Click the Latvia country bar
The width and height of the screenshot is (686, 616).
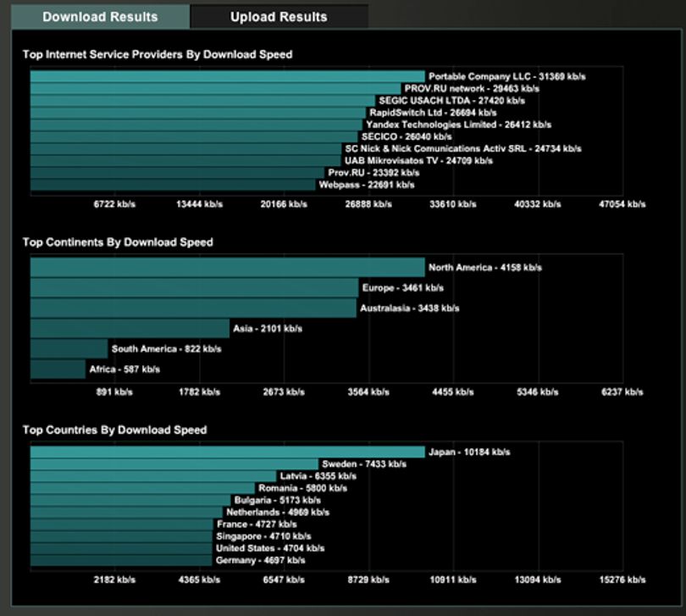153,476
